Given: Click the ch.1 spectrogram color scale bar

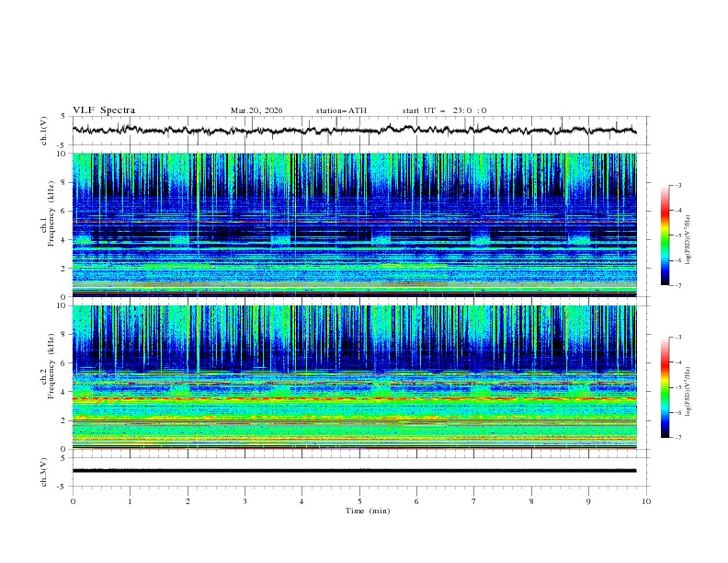Looking at the screenshot, I should pyautogui.click(x=665, y=236).
